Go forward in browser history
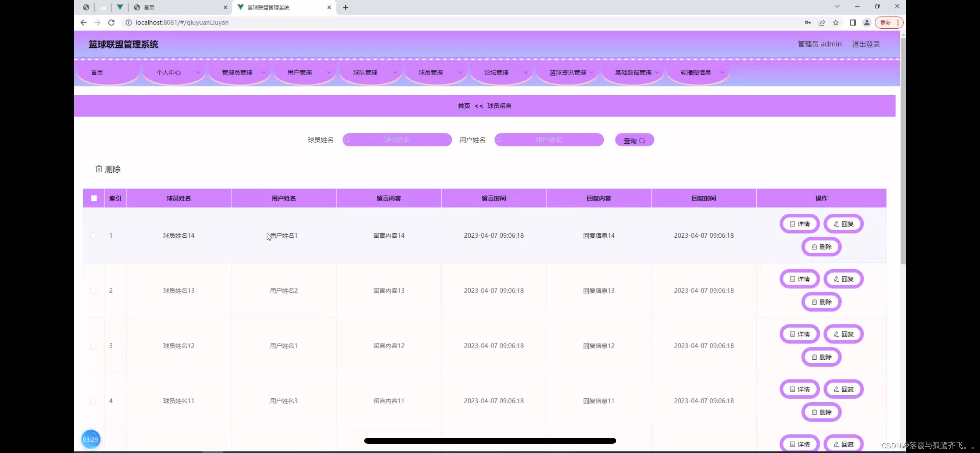The height and width of the screenshot is (453, 980). click(97, 22)
